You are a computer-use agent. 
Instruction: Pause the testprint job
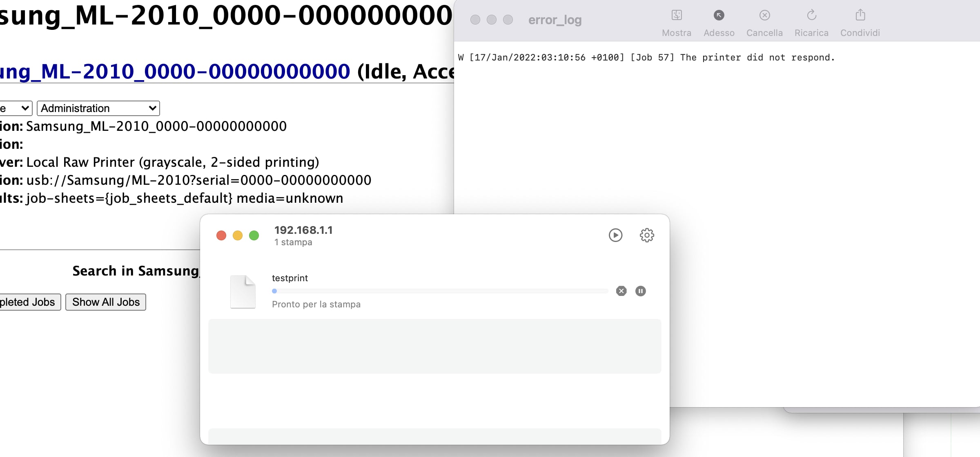(x=640, y=291)
